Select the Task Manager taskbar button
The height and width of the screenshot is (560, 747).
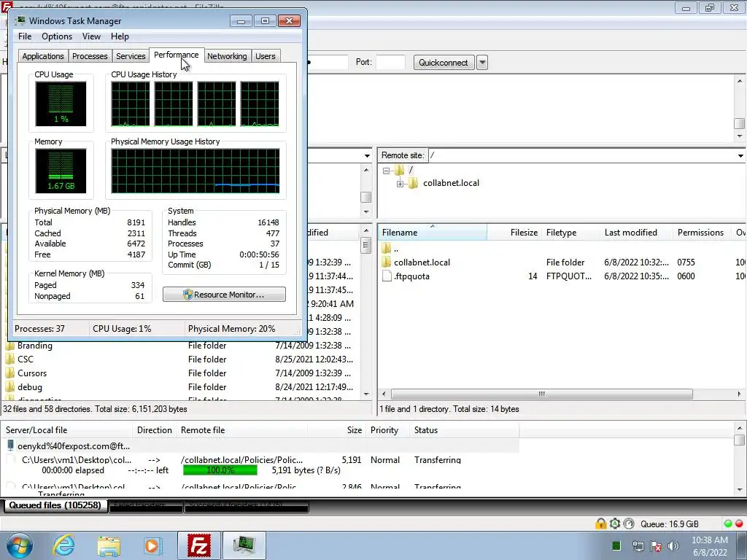coord(244,545)
